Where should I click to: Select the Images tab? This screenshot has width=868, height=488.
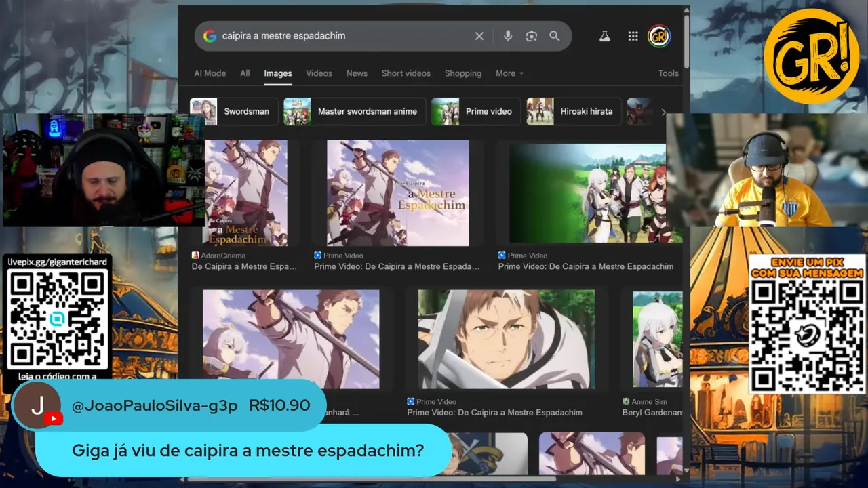278,73
